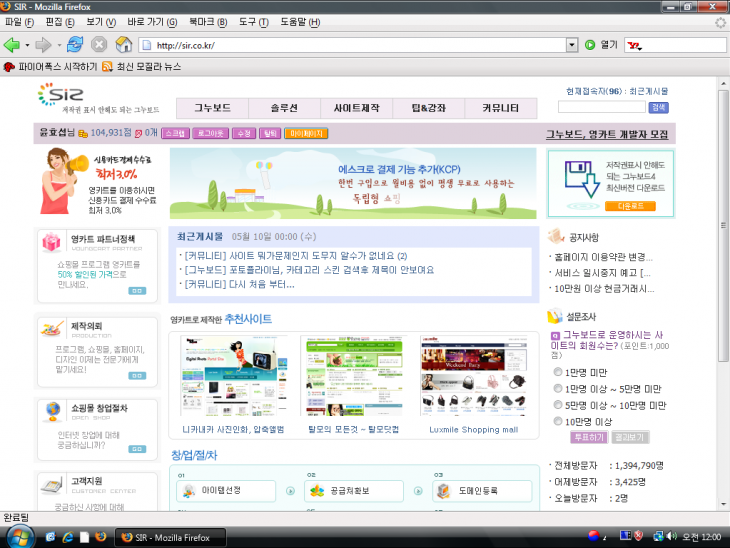
Task: Click the globe icon for 쇼핑몰 창업절차
Action: pos(53,411)
